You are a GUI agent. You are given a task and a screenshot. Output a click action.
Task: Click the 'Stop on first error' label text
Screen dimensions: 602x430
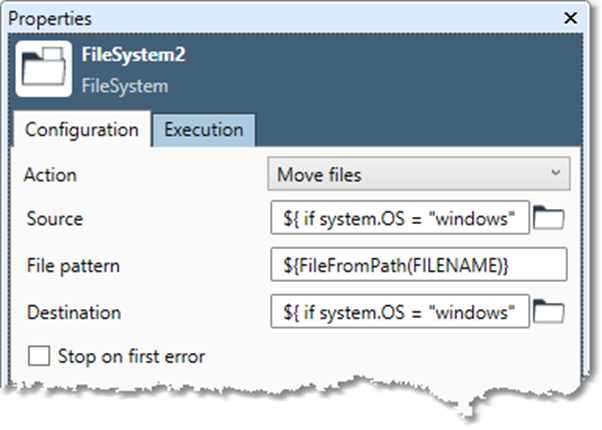(131, 356)
